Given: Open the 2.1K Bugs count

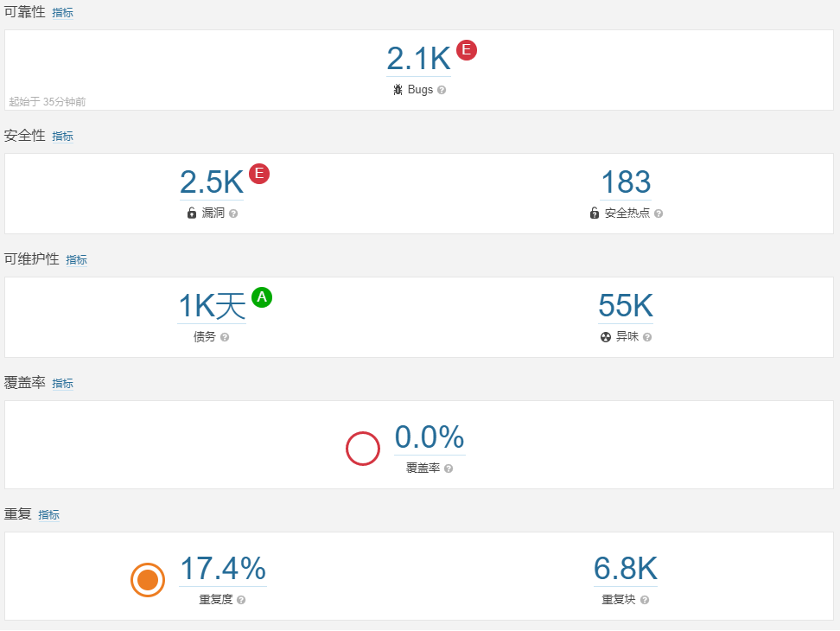Looking at the screenshot, I should [418, 59].
